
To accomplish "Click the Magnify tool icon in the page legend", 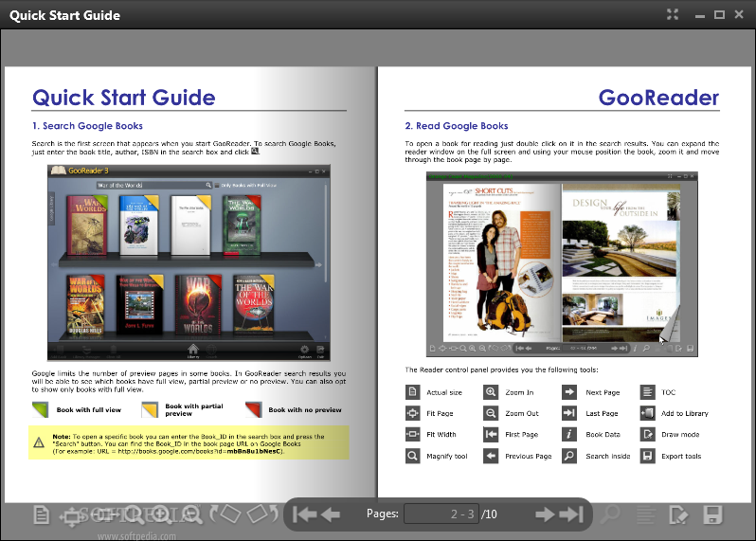I will (x=413, y=456).
